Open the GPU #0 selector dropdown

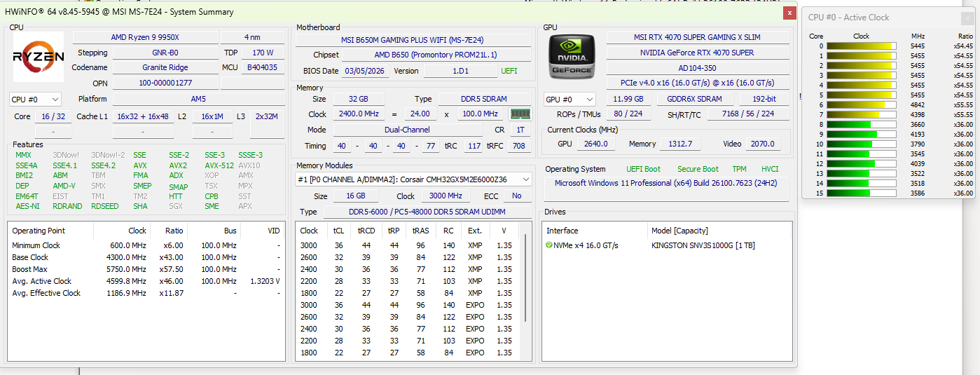[x=570, y=100]
